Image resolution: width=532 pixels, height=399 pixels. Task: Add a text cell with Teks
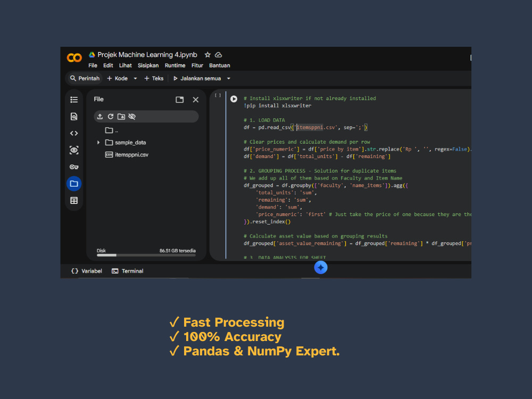click(154, 78)
